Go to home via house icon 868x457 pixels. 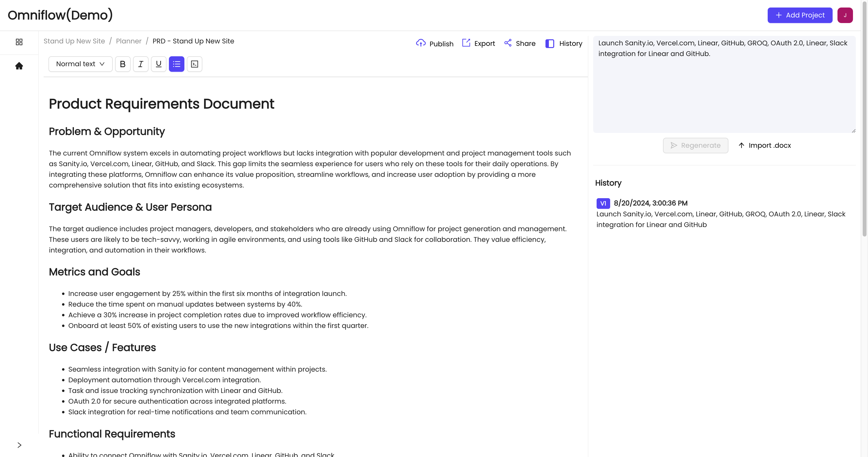[19, 66]
